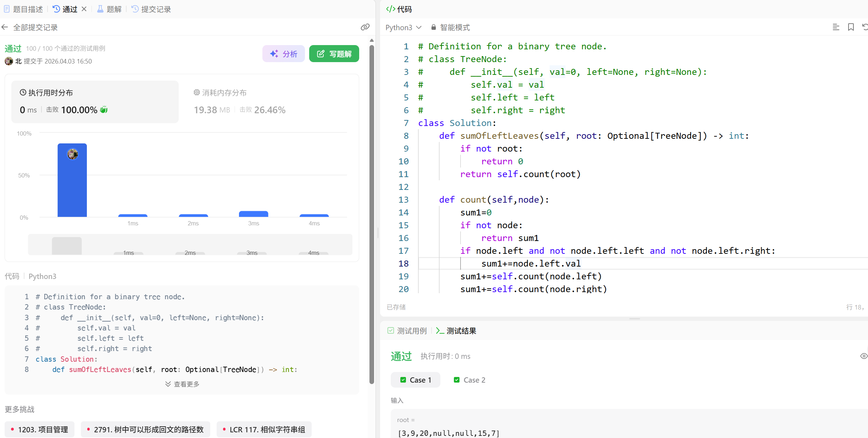Click the lock icon next to 智能模式
The height and width of the screenshot is (438, 868).
433,27
